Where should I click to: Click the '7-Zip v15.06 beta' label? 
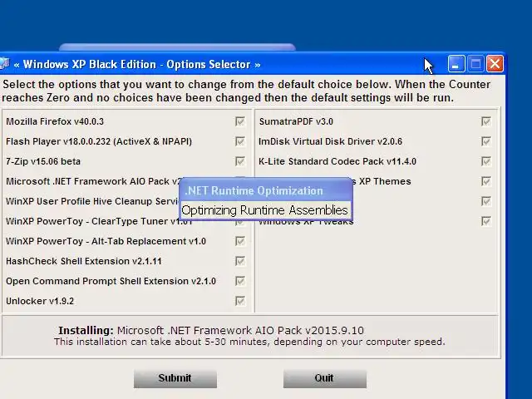(43, 161)
